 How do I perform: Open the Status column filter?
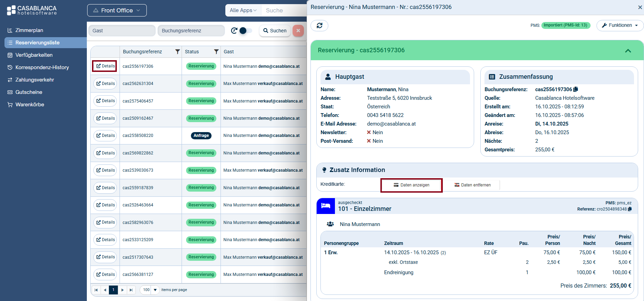point(216,52)
